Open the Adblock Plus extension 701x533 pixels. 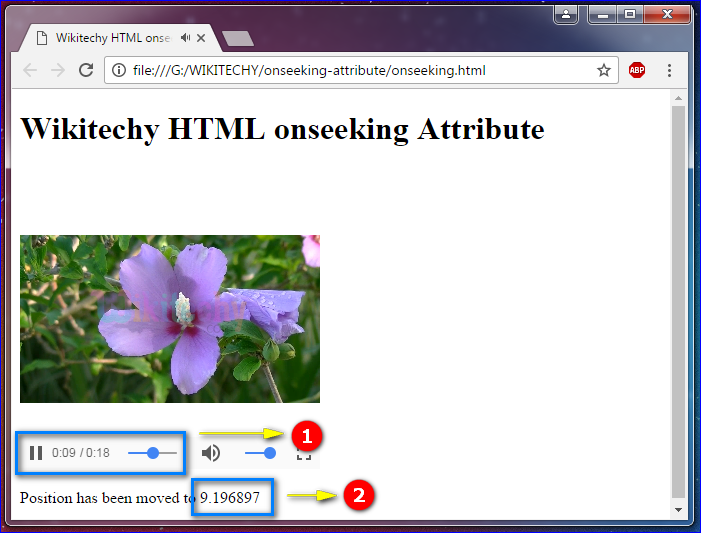click(x=637, y=70)
